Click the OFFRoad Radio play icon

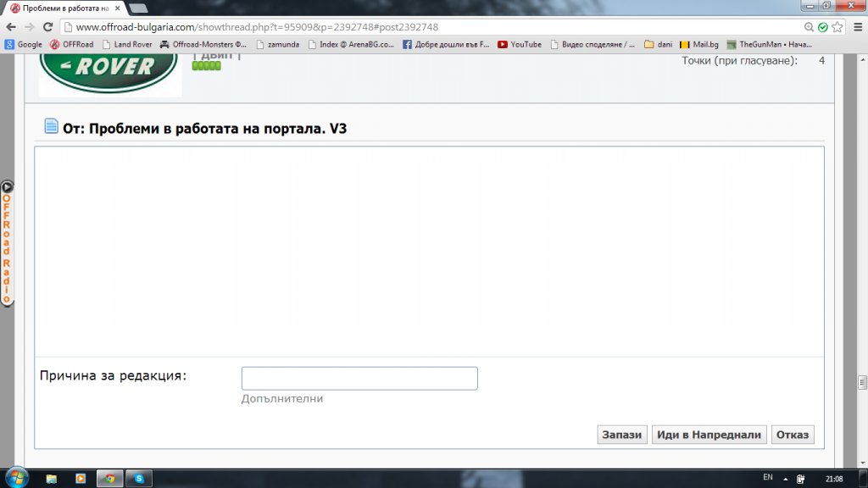pos(7,187)
